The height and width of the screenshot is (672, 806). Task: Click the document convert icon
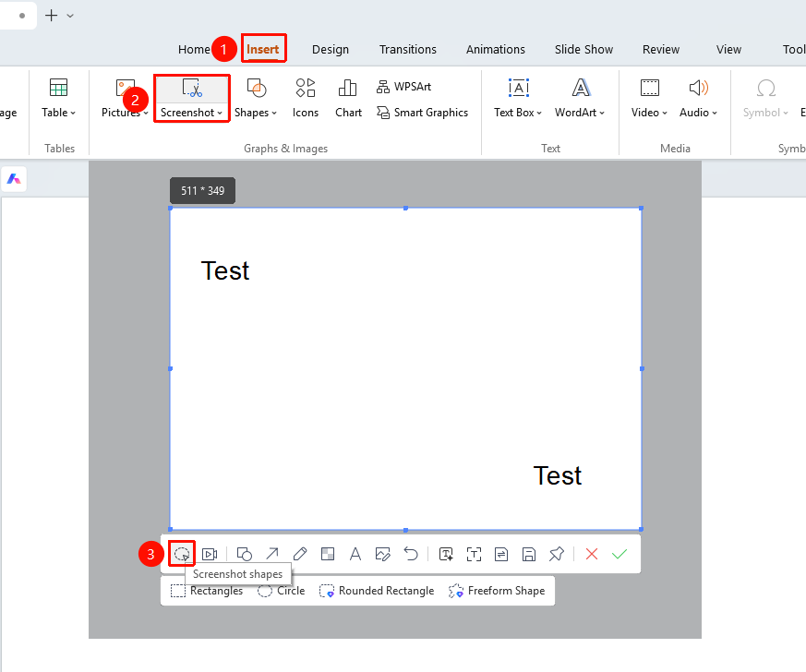coord(501,554)
